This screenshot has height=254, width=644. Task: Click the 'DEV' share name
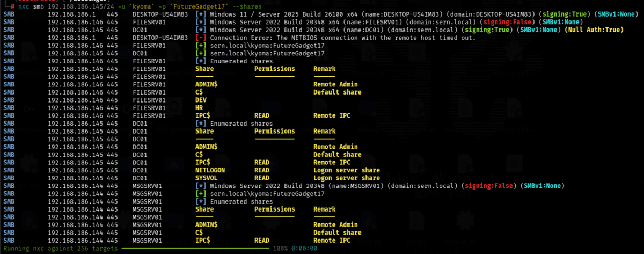point(201,100)
